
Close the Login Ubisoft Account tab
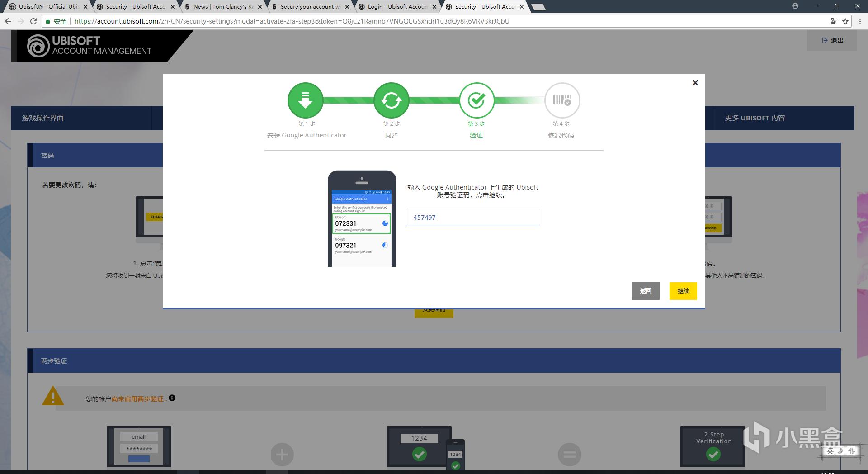click(434, 7)
